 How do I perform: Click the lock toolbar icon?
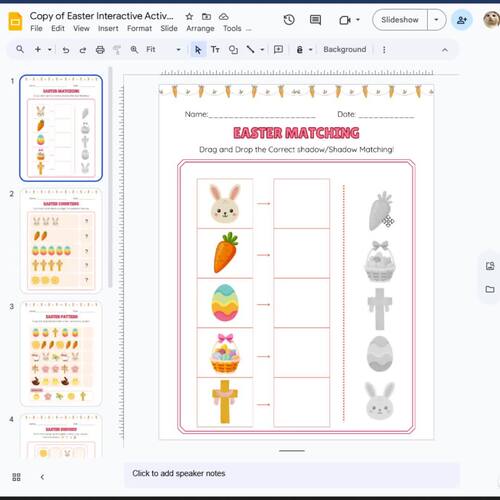[300, 50]
